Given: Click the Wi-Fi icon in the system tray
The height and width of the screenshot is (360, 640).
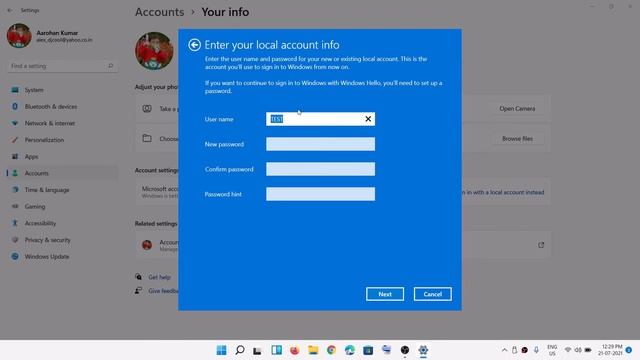Looking at the screenshot, I should [x=568, y=350].
